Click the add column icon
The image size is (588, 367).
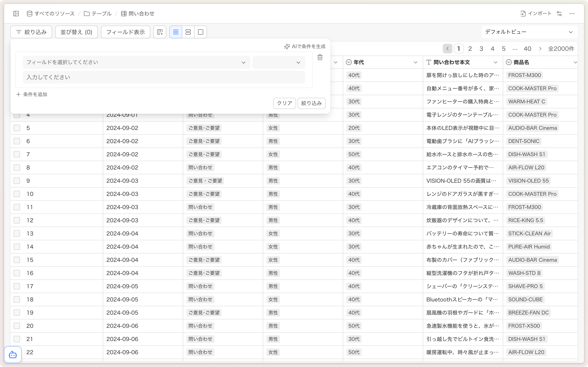click(160, 32)
